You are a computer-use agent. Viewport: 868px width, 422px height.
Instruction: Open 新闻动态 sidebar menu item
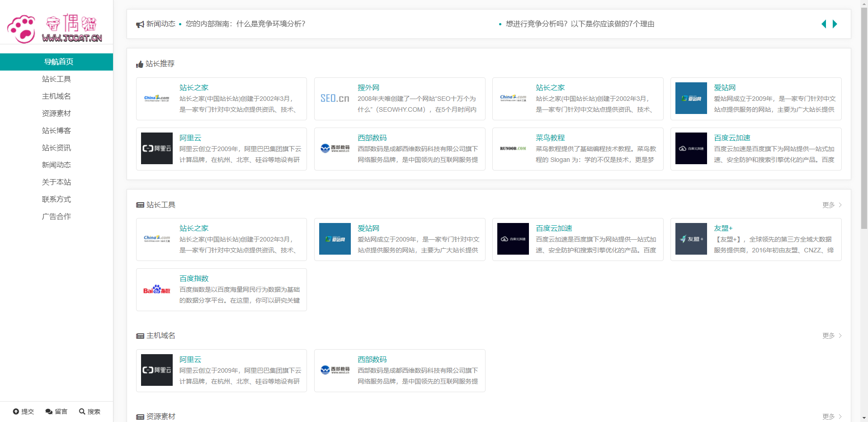[x=57, y=165]
